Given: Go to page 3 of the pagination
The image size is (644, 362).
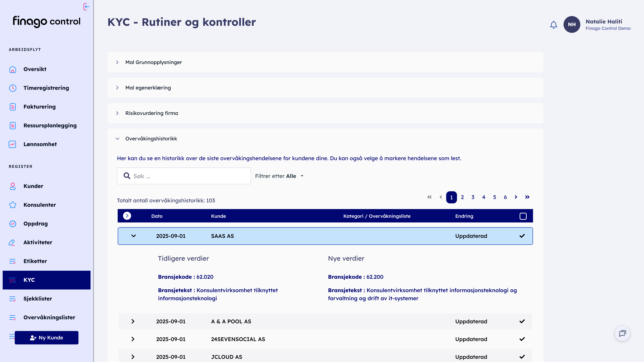Looking at the screenshot, I should [x=473, y=197].
